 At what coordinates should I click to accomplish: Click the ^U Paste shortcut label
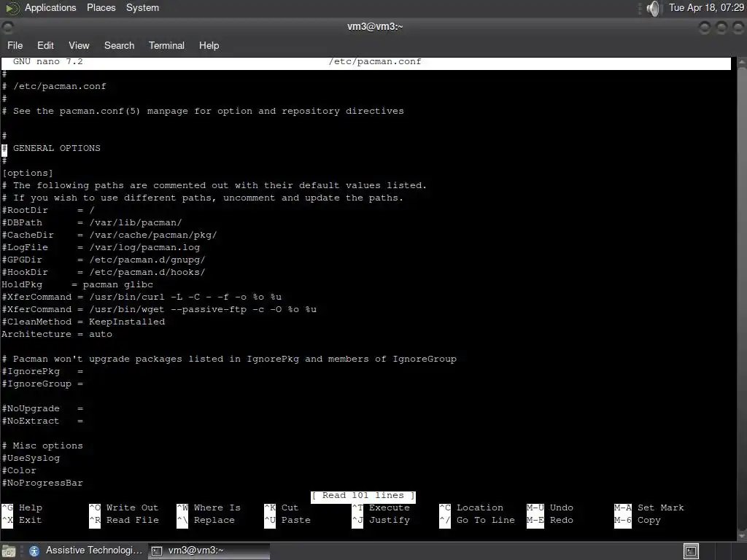point(287,520)
